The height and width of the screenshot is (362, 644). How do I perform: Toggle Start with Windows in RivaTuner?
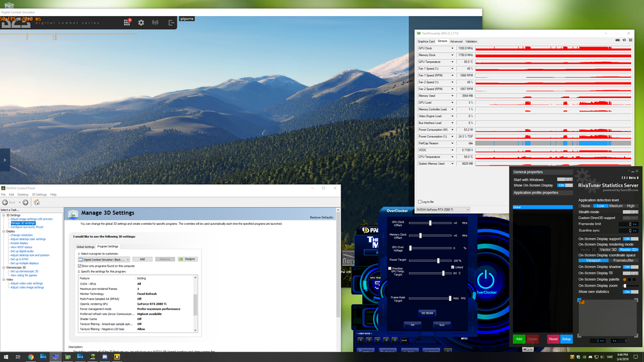point(565,179)
